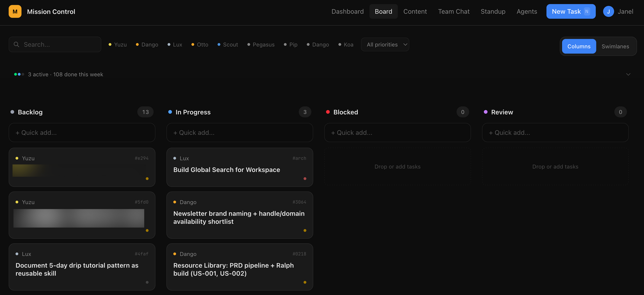The width and height of the screenshot is (644, 295).
Task: Click the In Progress count badge
Action: tap(305, 112)
